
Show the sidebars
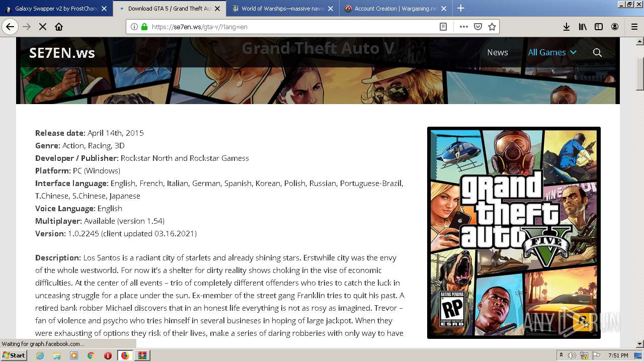[x=599, y=27]
